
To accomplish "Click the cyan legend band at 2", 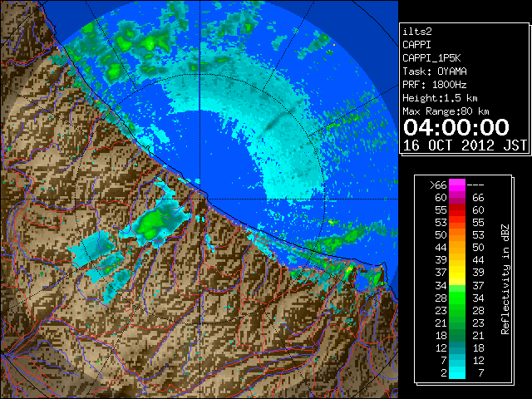I will [x=457, y=372].
